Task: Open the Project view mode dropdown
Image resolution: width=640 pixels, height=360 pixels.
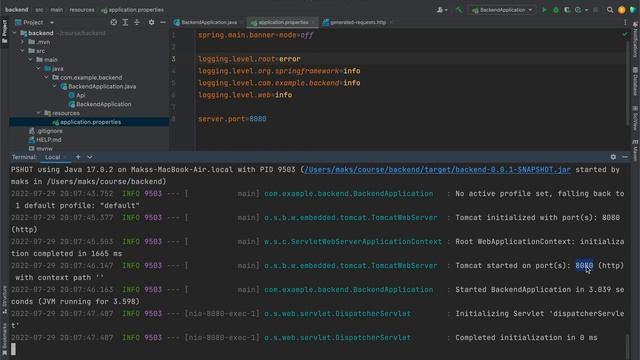Action: pyautogui.click(x=52, y=22)
